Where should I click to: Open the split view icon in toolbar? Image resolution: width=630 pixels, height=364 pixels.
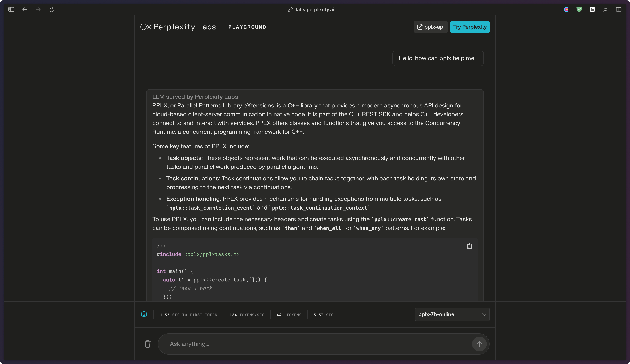619,9
